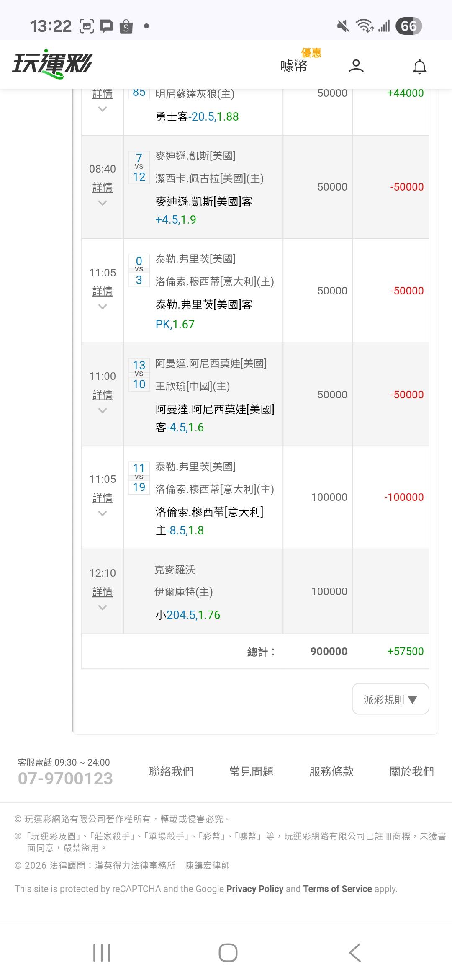Open Google Privacy Policy link
The width and height of the screenshot is (452, 980).
pos(255,889)
